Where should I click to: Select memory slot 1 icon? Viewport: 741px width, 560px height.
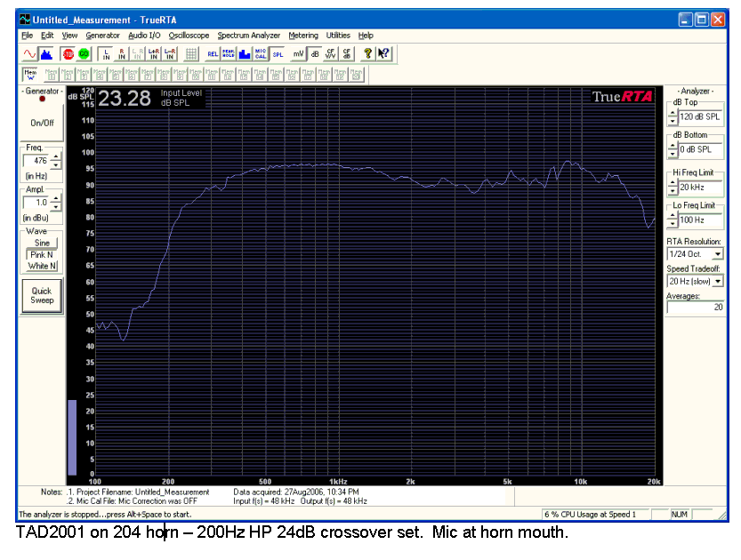[x=52, y=75]
